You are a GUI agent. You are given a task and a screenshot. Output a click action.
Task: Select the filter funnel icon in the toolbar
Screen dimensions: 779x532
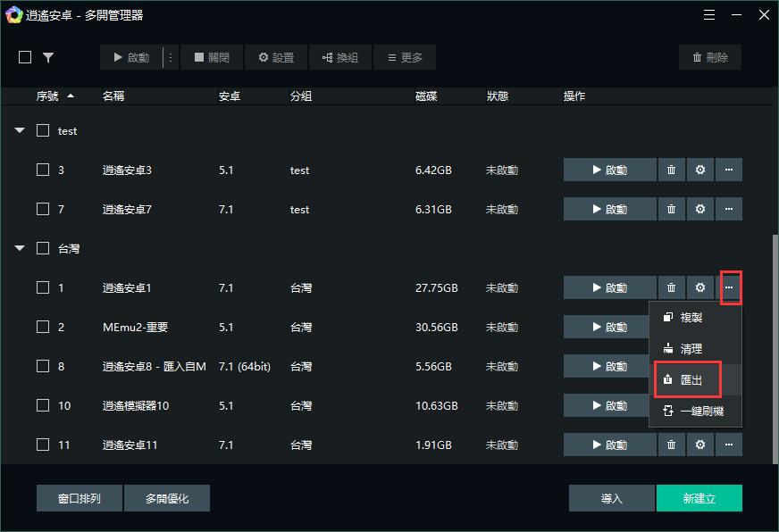click(49, 57)
